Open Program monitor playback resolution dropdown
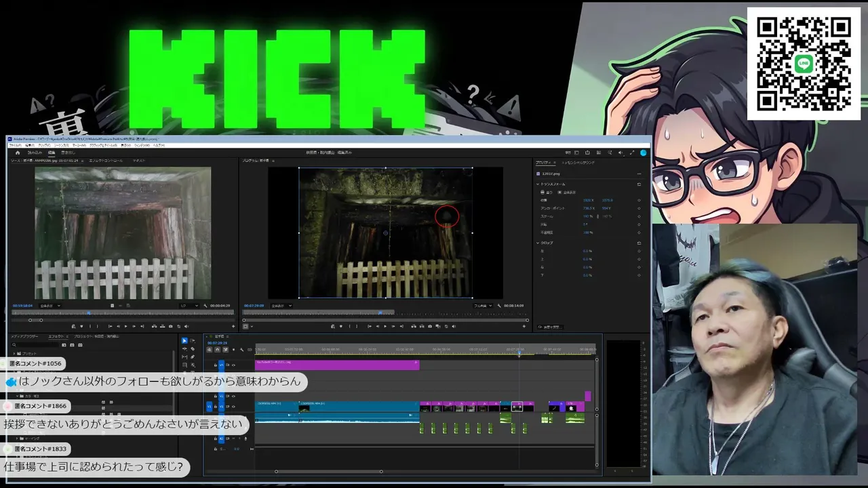Image resolution: width=868 pixels, height=488 pixels. click(x=483, y=306)
